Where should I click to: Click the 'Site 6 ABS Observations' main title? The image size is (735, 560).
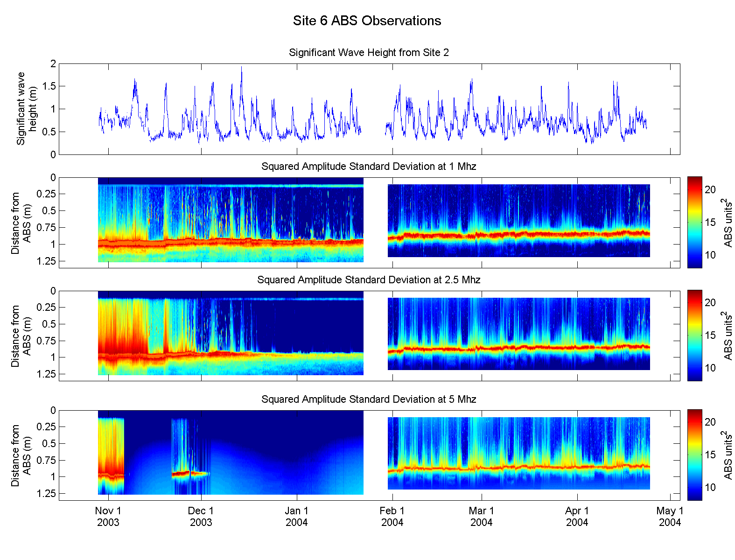[x=367, y=21]
